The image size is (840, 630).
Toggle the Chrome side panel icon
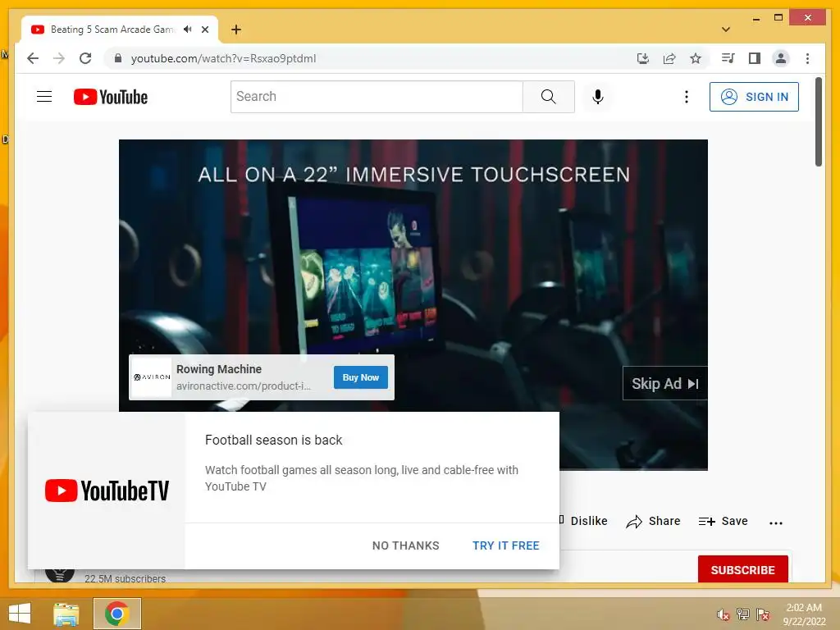755,58
